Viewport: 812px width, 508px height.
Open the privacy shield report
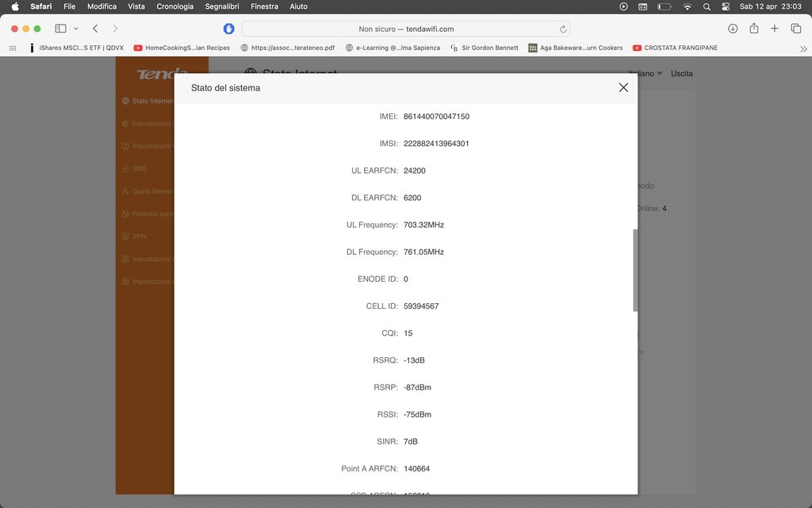(229, 29)
